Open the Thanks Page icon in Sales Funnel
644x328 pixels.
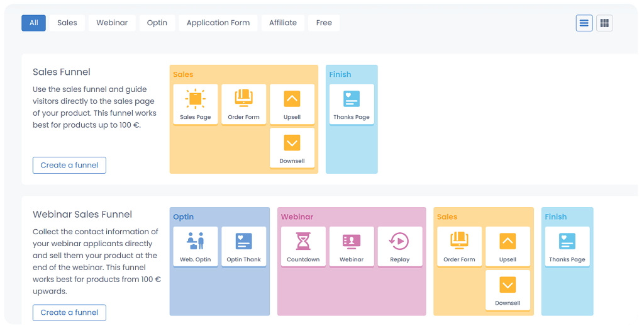tap(352, 99)
